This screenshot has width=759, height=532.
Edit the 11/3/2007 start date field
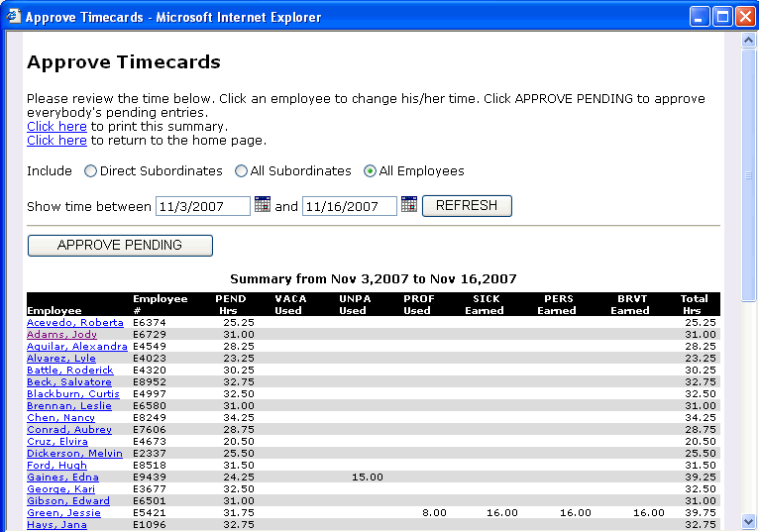pos(202,206)
